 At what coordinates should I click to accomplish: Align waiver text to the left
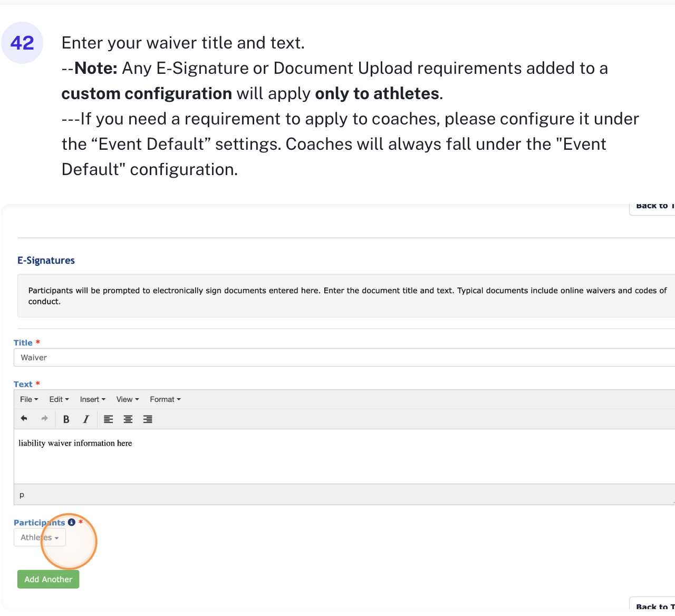click(x=109, y=419)
